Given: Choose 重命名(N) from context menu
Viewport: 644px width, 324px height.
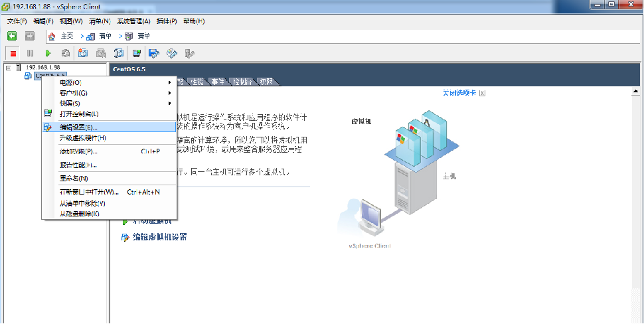Looking at the screenshot, I should pos(110,179).
